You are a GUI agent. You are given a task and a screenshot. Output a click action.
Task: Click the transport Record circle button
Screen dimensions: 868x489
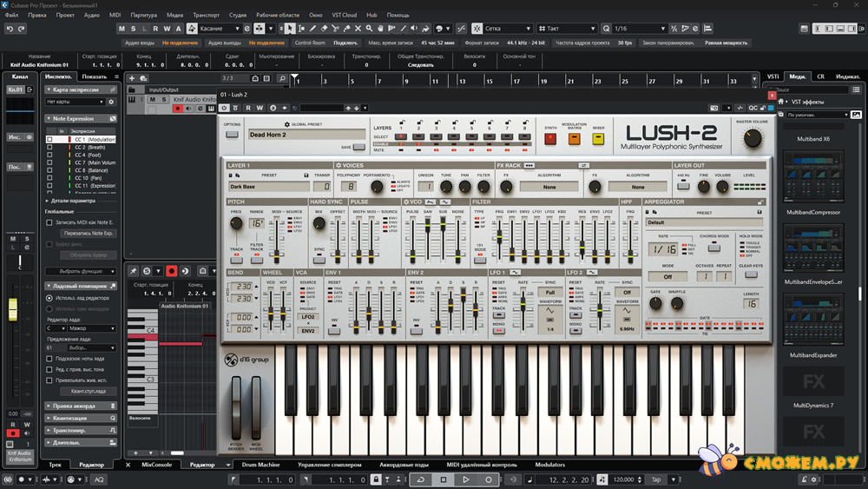point(488,479)
